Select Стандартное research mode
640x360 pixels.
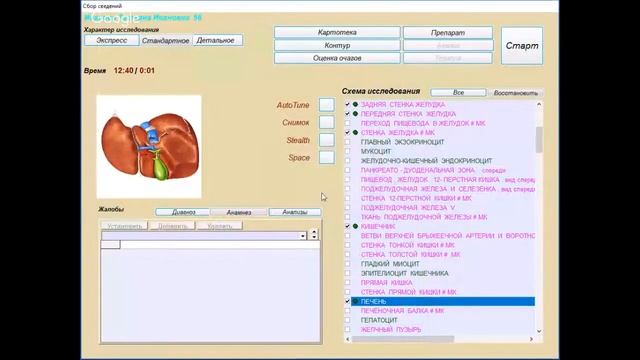[x=165, y=40]
